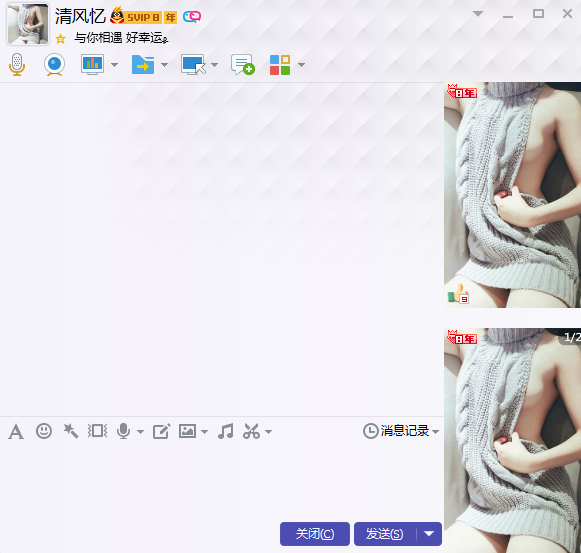This screenshot has width=581, height=553.
Task: Open the presentation demo screen icon
Action: (x=93, y=64)
